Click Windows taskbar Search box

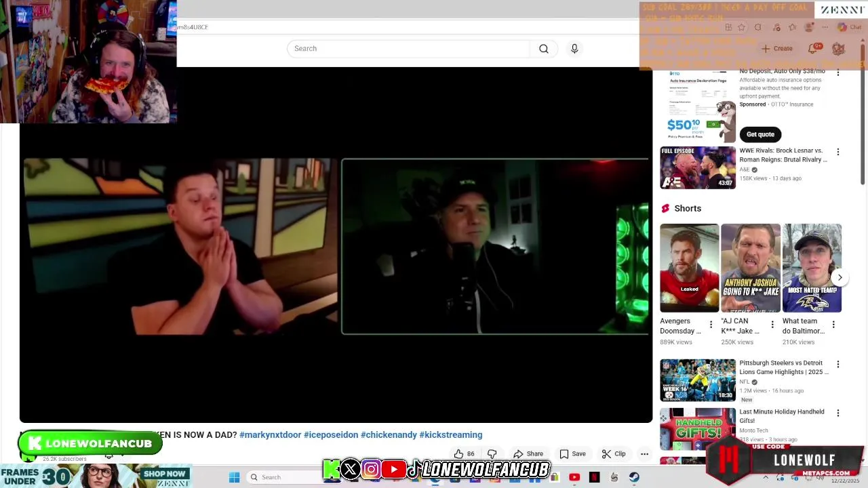click(x=282, y=477)
